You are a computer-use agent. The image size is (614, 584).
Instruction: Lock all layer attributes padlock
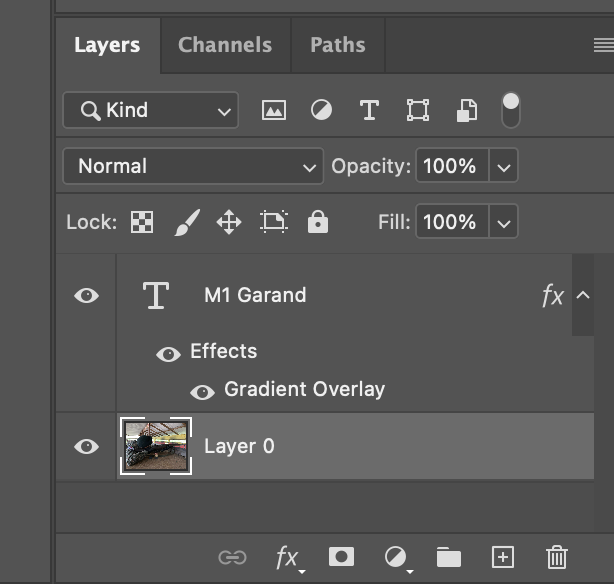click(318, 222)
